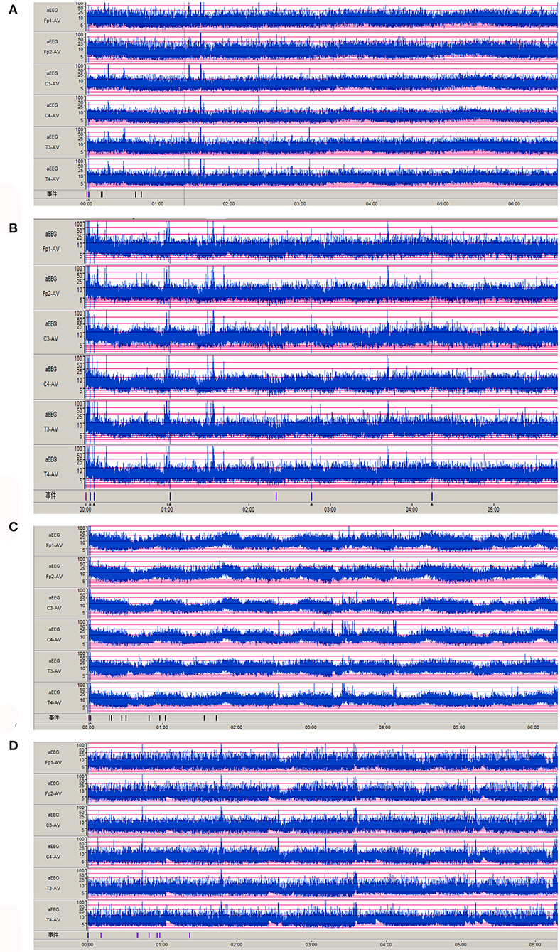Select the Fp1-AV channel label in panel C

(55, 545)
